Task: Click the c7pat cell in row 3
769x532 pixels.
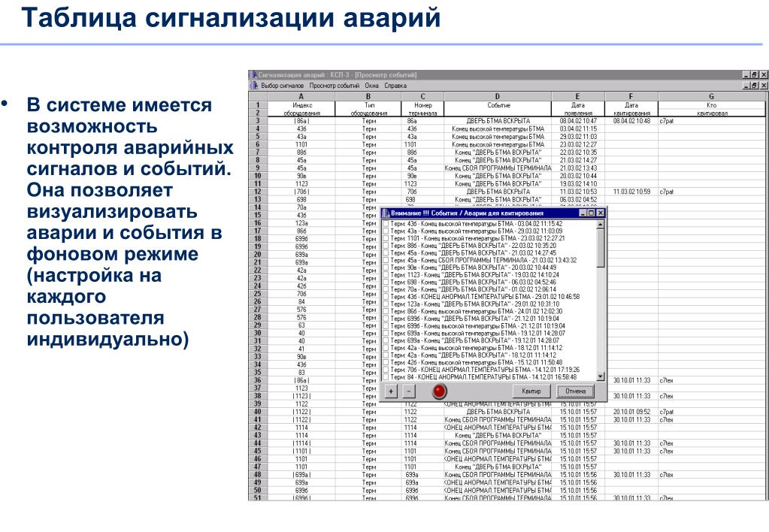Action: [711, 121]
